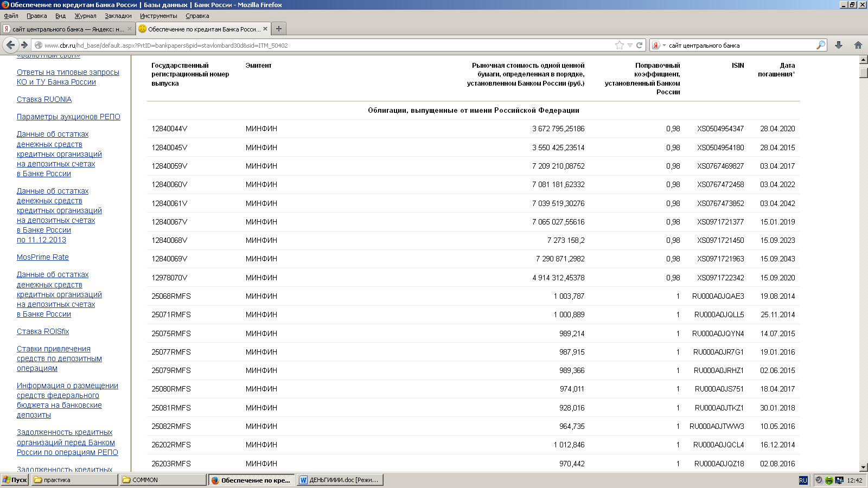The image size is (868, 488).
Task: Switch to 'практика' folder in taskbar
Action: point(74,480)
